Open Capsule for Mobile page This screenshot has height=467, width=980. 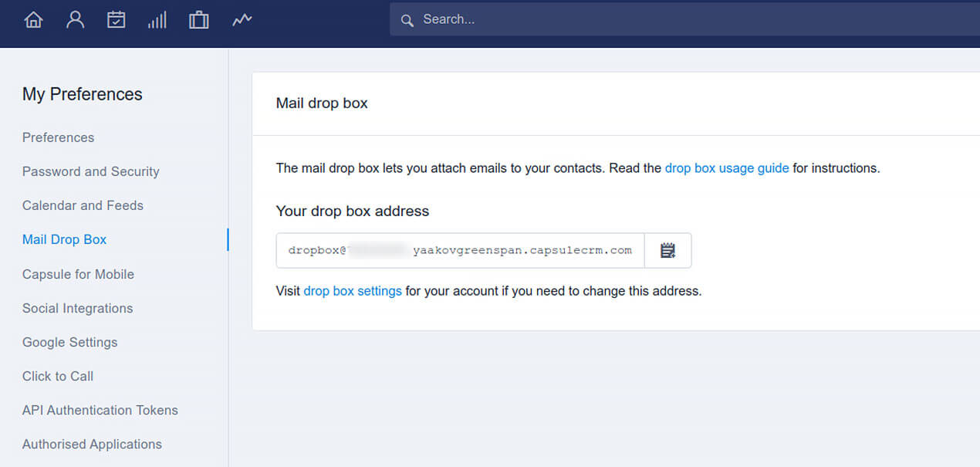[78, 274]
